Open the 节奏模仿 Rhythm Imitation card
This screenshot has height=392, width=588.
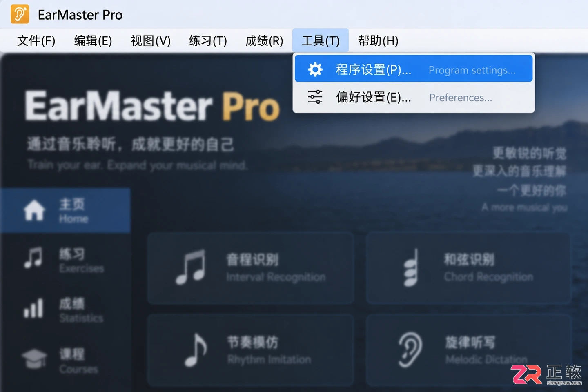click(250, 350)
